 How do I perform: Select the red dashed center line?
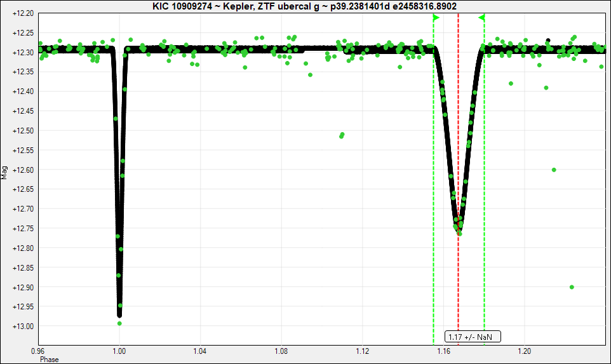pyautogui.click(x=459, y=127)
